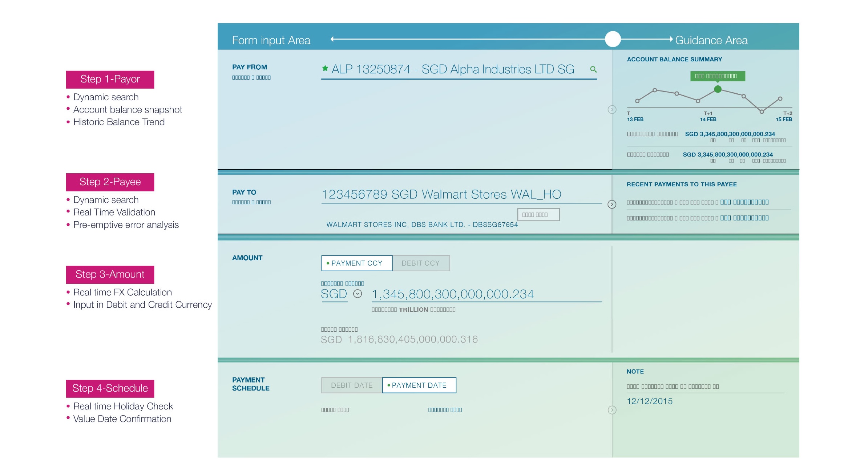The height and width of the screenshot is (469, 868).
Task: Click the star favorite icon beside the ALP account
Action: 325,68
